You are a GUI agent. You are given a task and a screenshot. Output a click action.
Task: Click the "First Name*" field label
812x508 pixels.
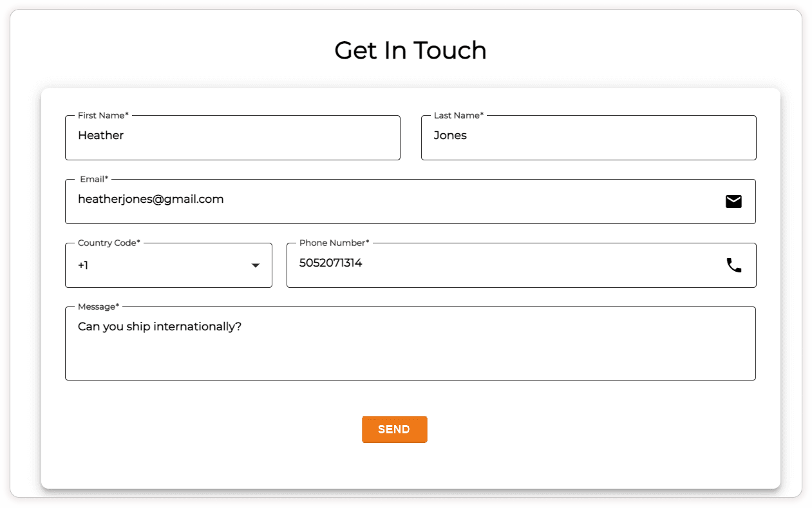pyautogui.click(x=103, y=115)
